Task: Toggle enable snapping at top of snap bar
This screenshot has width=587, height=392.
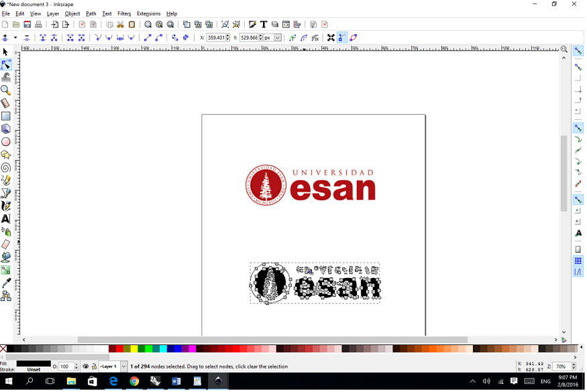Action: pyautogui.click(x=578, y=51)
